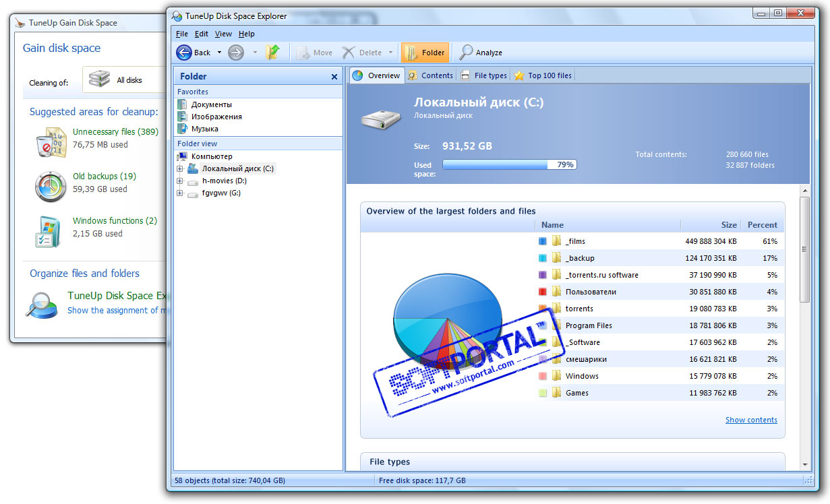Select the Пользователи folder row name
Image resolution: width=830 pixels, height=504 pixels.
591,292
